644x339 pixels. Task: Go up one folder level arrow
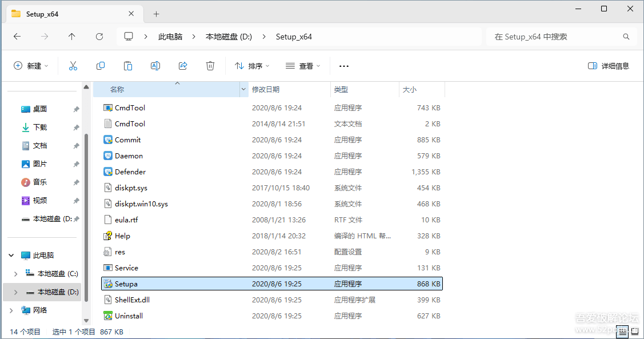(72, 37)
